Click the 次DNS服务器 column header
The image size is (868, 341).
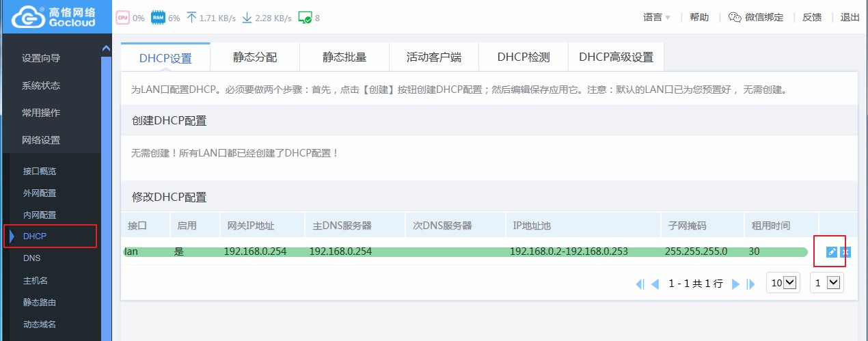click(x=455, y=226)
